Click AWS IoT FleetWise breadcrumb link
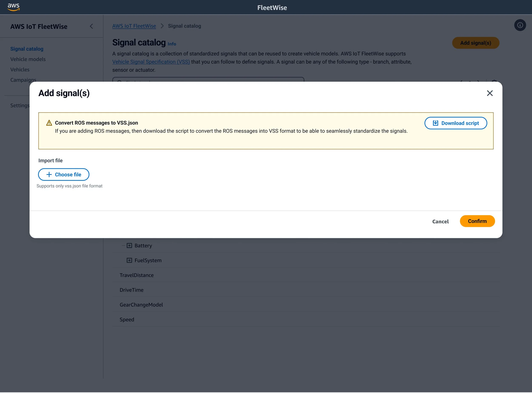This screenshot has height=393, width=532. pyautogui.click(x=134, y=26)
